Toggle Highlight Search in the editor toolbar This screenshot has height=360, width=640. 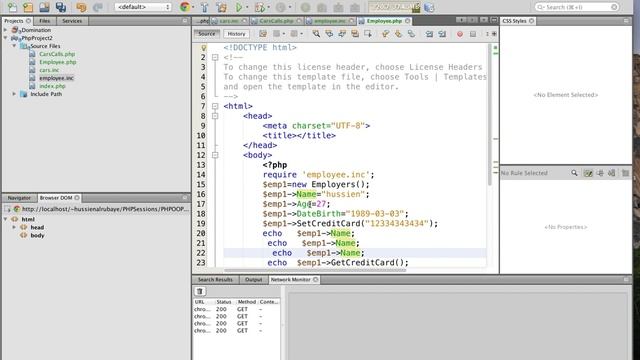355,34
